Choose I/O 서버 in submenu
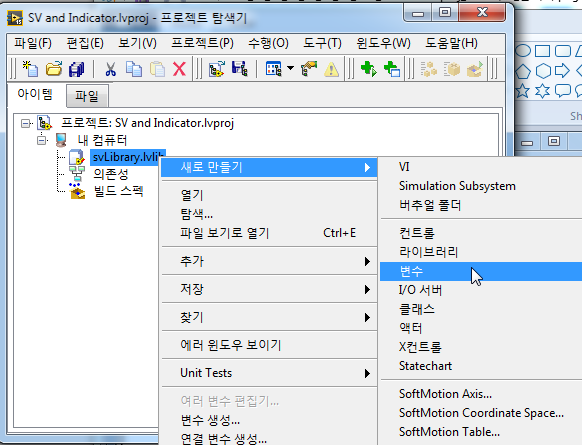Viewport: 582px width, 445px height. coord(481,290)
